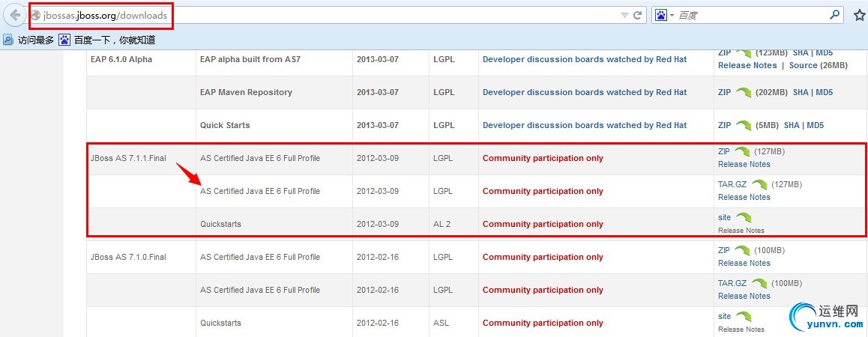
Task: Click the bookmark star icon
Action: point(859,16)
